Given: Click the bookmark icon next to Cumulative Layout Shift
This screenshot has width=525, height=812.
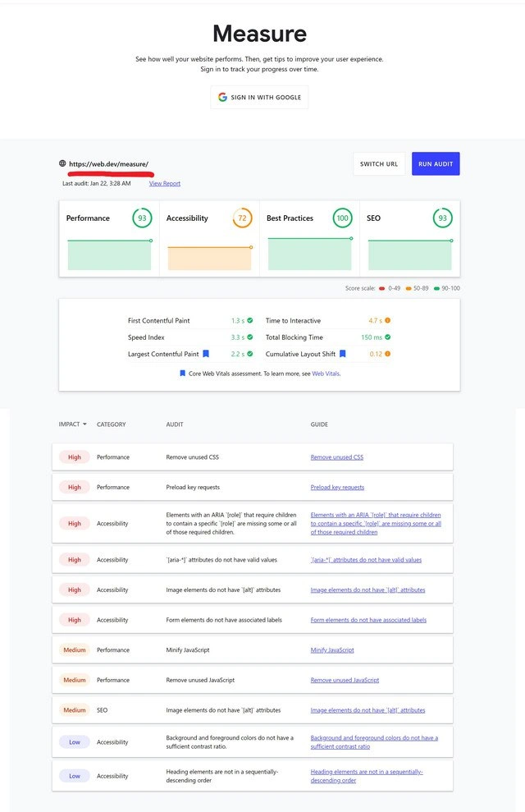Looking at the screenshot, I should 342,354.
